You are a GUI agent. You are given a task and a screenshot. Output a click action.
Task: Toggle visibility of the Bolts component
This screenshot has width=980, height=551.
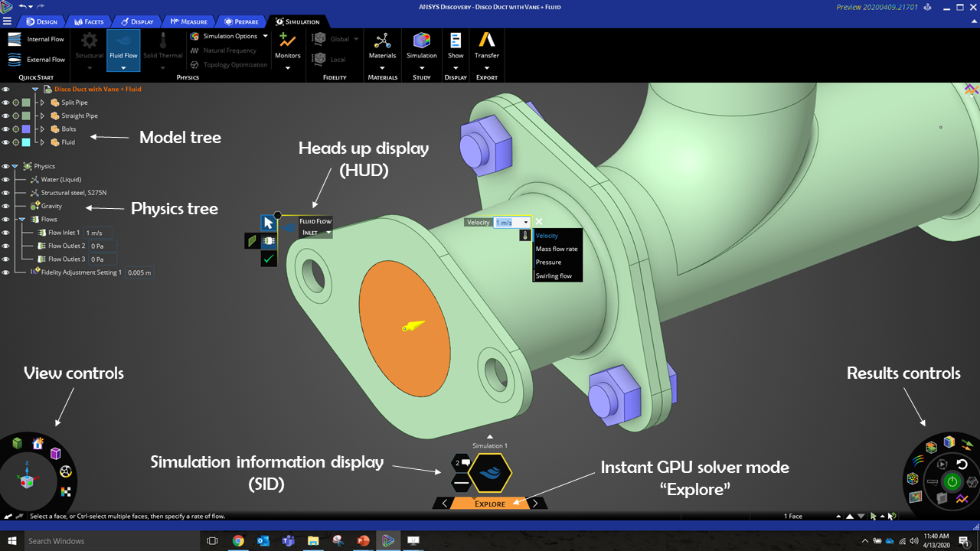tap(6, 129)
